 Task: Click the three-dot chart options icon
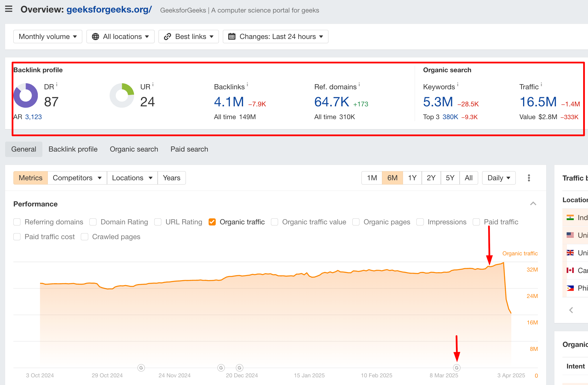point(529,178)
